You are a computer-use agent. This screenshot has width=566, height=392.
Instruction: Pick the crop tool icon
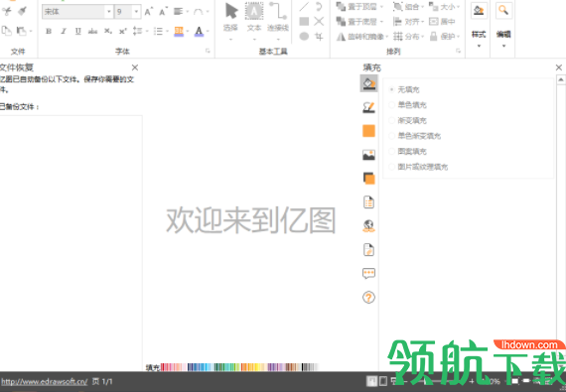(x=319, y=36)
